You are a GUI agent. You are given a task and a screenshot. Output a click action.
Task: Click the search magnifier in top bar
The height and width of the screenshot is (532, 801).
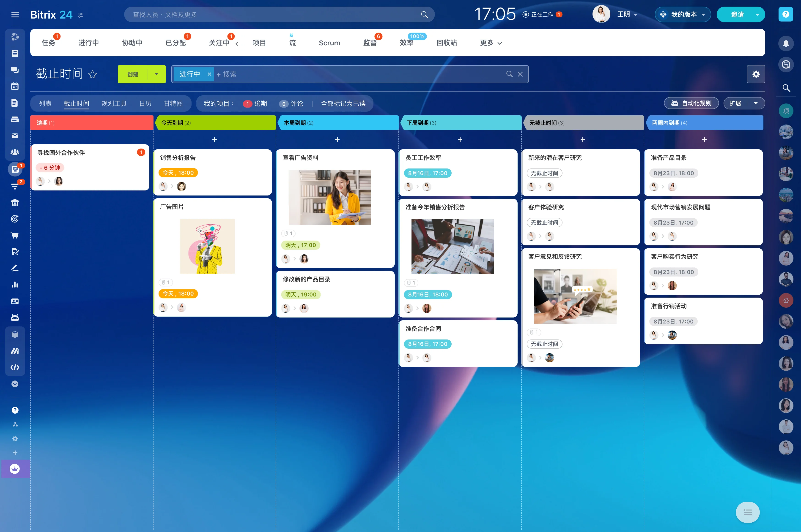pyautogui.click(x=424, y=15)
